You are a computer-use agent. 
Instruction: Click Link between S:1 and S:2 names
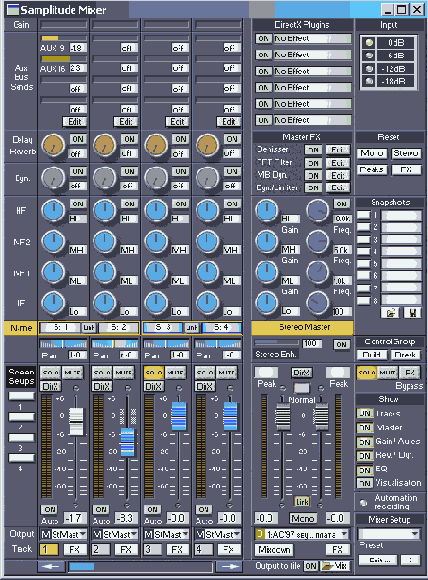[89, 328]
